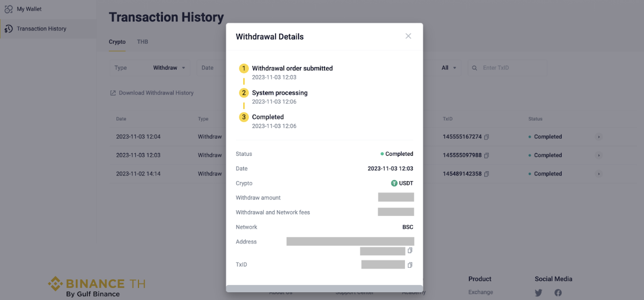The height and width of the screenshot is (300, 644).
Task: Switch to the THB tab
Action: click(143, 42)
